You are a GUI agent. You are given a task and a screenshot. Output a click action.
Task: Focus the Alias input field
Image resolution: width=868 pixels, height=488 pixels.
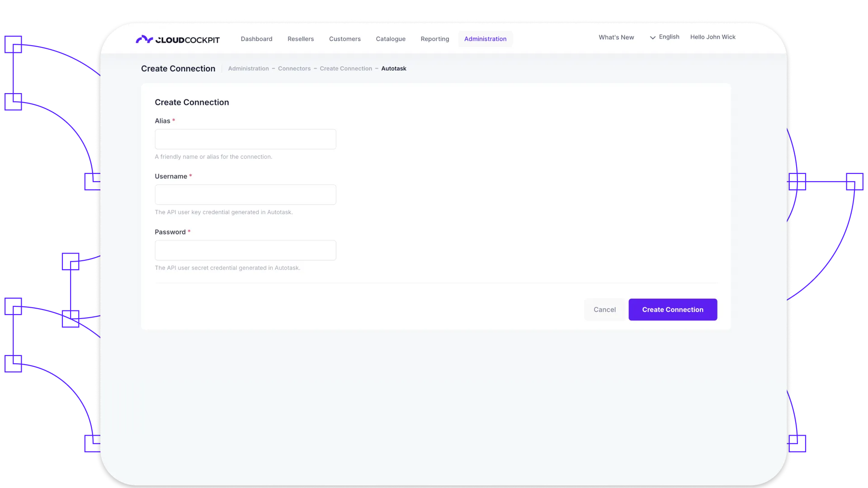[245, 139]
